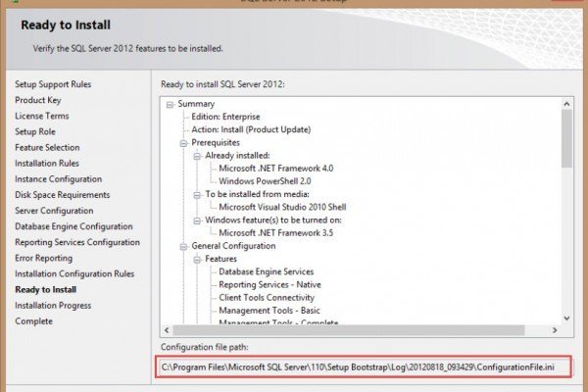Collapse the Prerequisites node
Viewport: 588px width, 392px height.
pos(183,143)
